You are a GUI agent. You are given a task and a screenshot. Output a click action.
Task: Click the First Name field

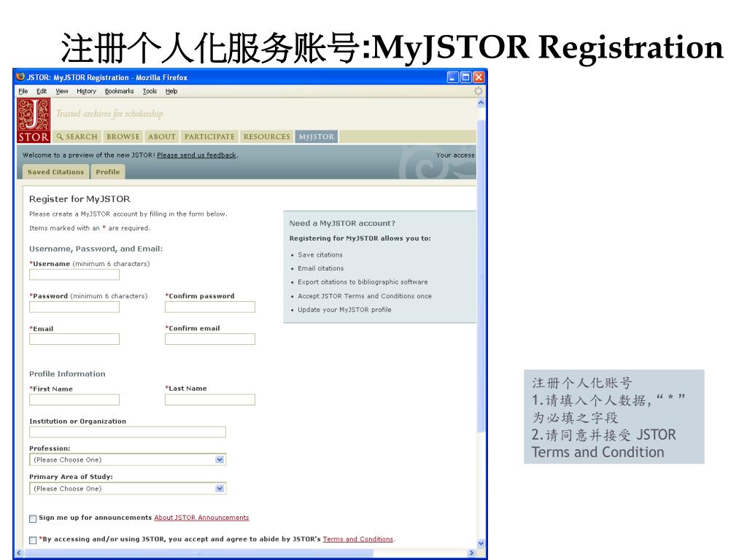74,400
